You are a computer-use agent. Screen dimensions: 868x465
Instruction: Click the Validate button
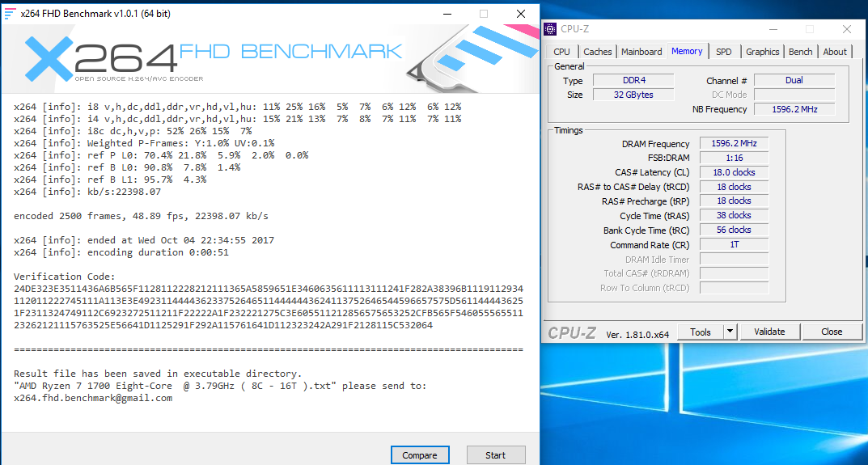pos(769,332)
